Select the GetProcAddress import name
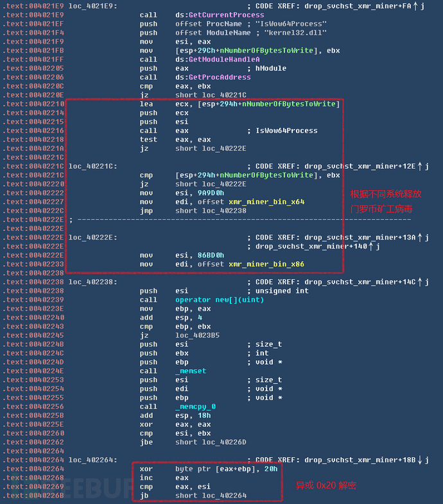 coord(220,77)
